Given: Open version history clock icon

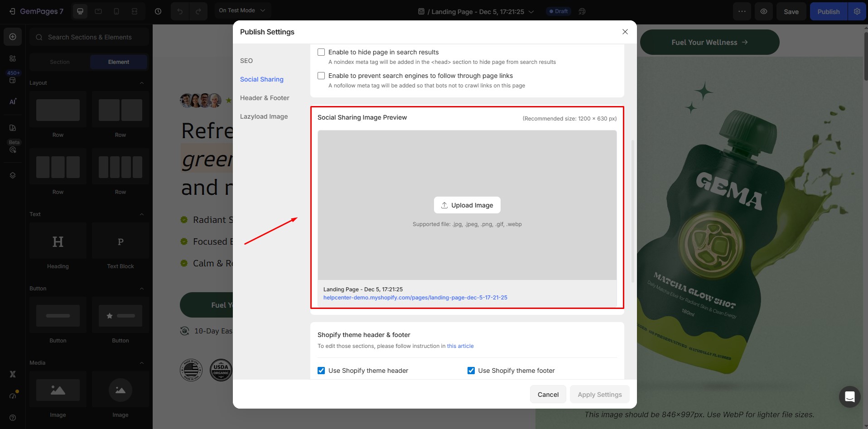Looking at the screenshot, I should 158,11.
